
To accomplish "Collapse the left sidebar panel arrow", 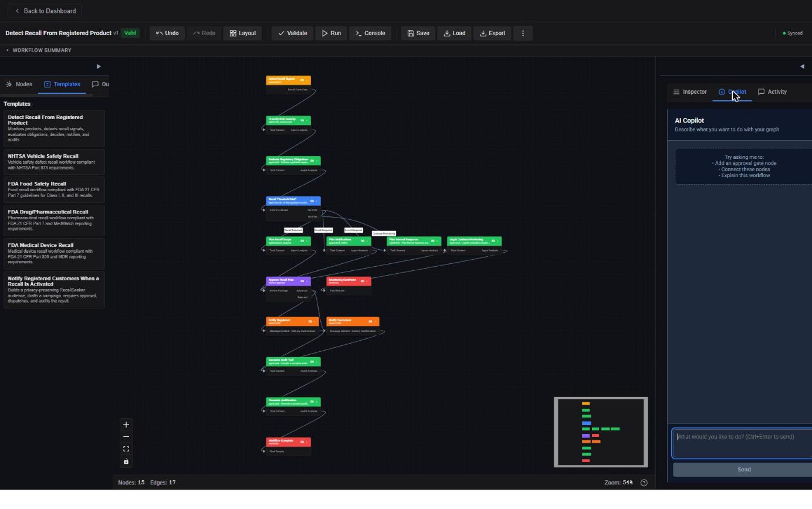I will click(x=99, y=66).
